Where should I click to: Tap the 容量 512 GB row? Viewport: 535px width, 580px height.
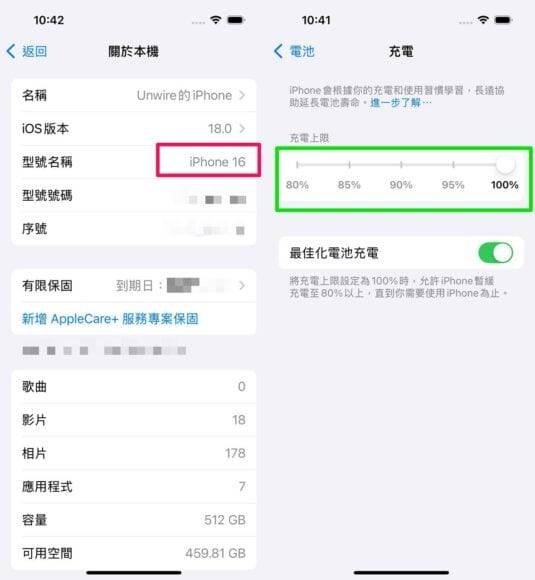[x=134, y=520]
